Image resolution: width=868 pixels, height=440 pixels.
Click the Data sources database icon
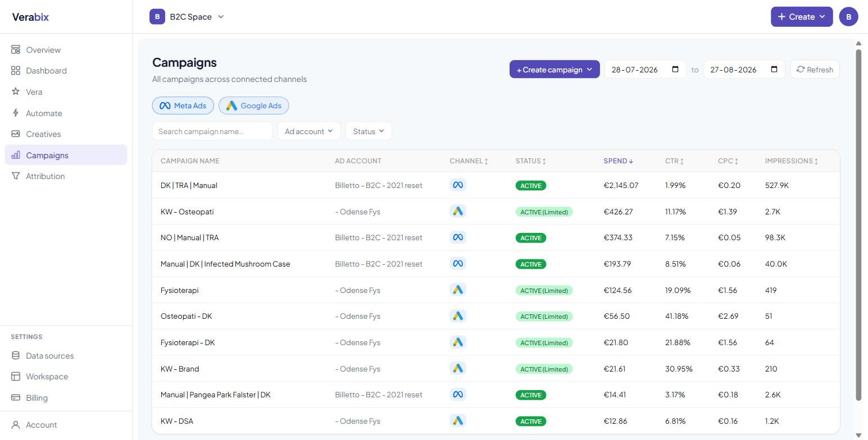point(16,355)
